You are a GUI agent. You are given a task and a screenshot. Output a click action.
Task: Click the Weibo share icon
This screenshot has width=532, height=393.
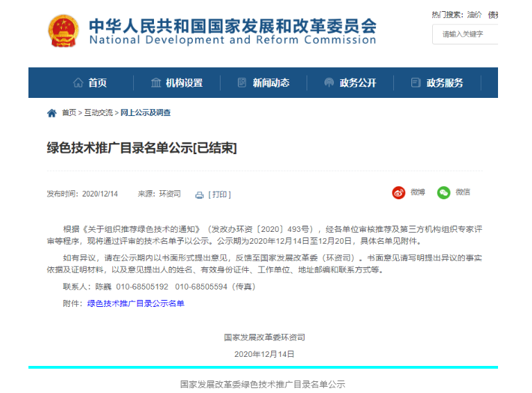(x=399, y=192)
